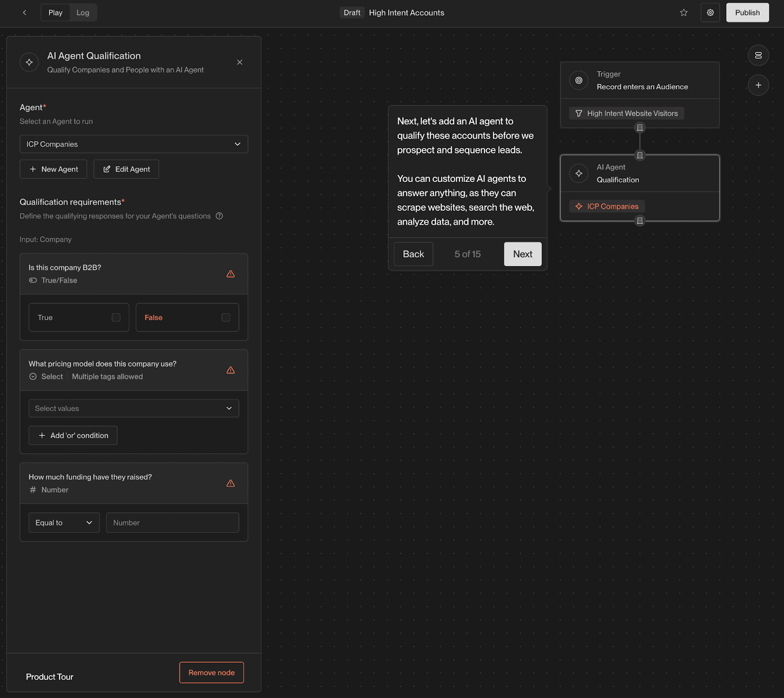Switch to the Log tab

click(x=83, y=13)
